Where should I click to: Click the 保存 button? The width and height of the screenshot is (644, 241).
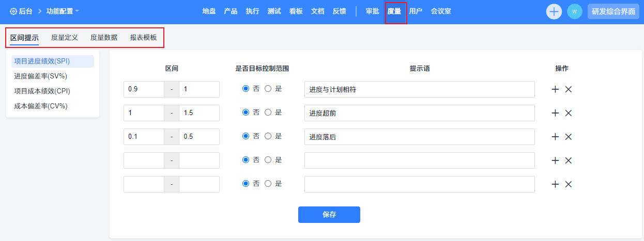(x=329, y=215)
